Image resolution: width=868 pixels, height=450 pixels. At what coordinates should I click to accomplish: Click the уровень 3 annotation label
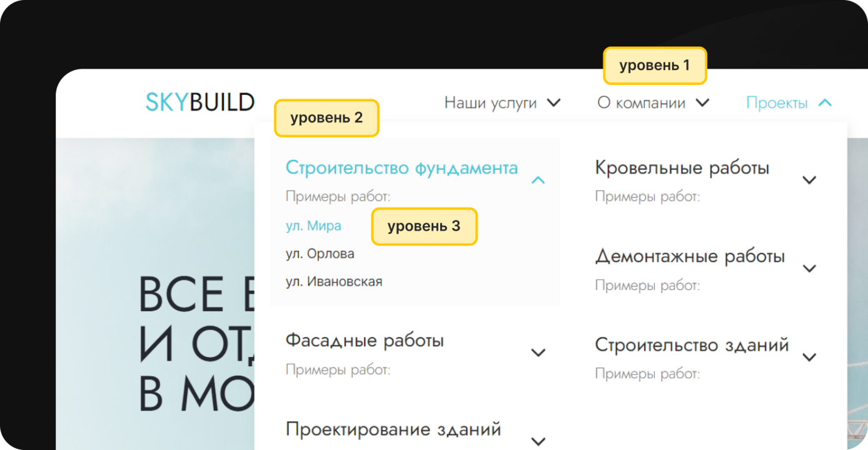[x=424, y=226]
